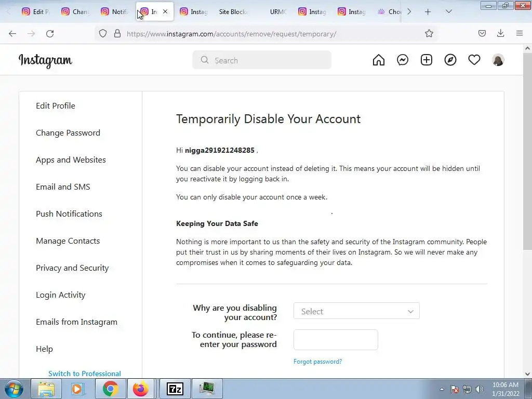The height and width of the screenshot is (399, 532).
Task: Focus the Instagram Search box
Action: (262, 60)
